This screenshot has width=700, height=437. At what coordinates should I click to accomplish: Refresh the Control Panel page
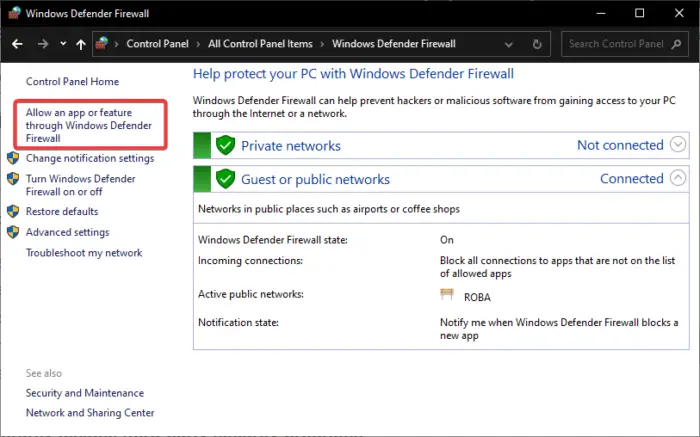(x=537, y=44)
